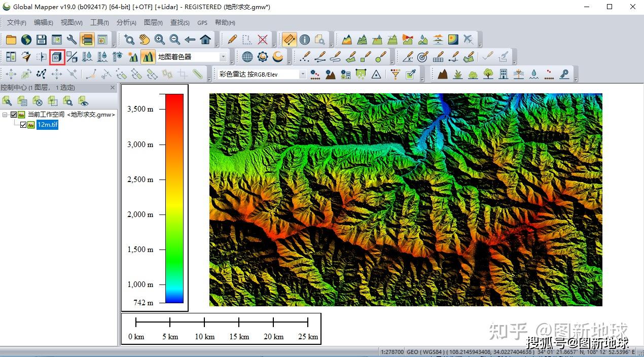Open the Configuration wrench icon
Screen dimensions: 644x357
coord(71,40)
